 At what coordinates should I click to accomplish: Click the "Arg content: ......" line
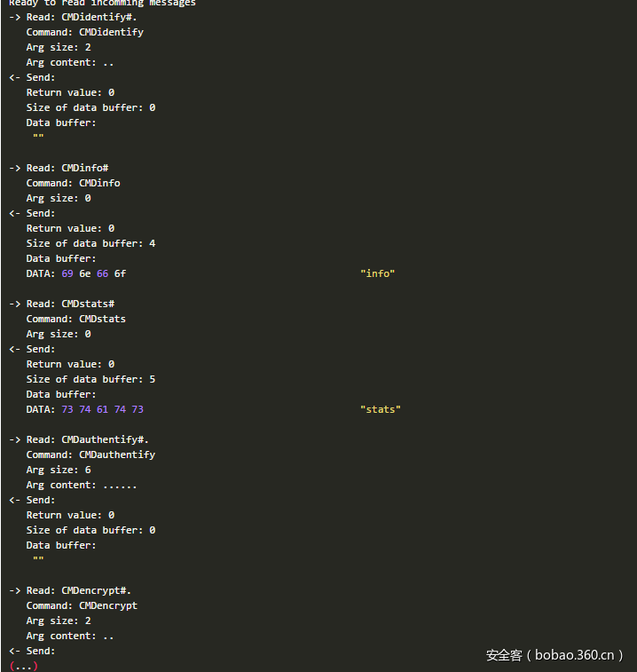82,485
